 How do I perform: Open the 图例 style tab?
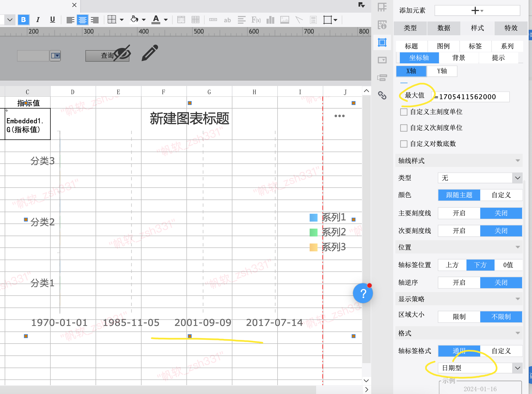[443, 46]
